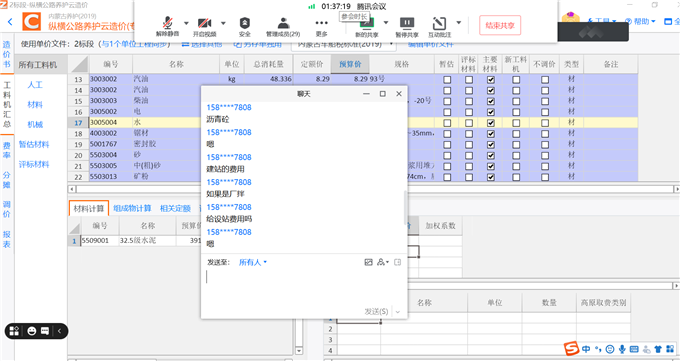Expand video options arrow

pos(223,23)
